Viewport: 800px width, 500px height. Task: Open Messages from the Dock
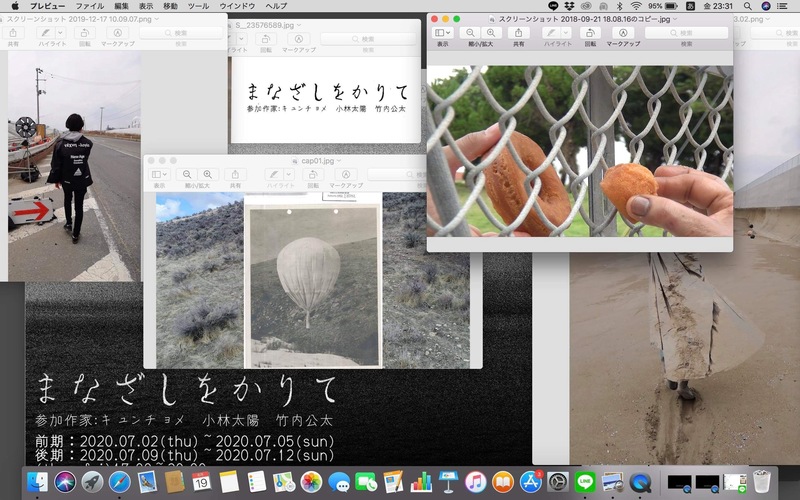click(339, 482)
